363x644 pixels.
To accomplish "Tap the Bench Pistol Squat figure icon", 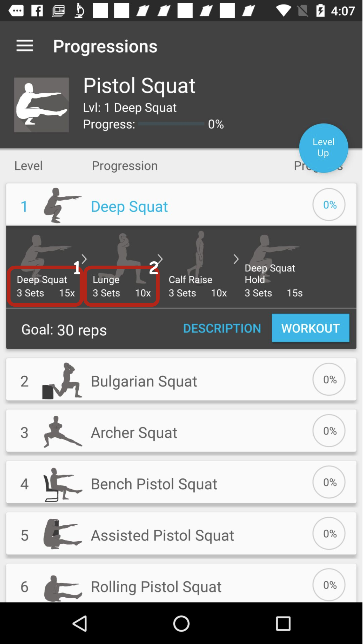I will tap(63, 484).
